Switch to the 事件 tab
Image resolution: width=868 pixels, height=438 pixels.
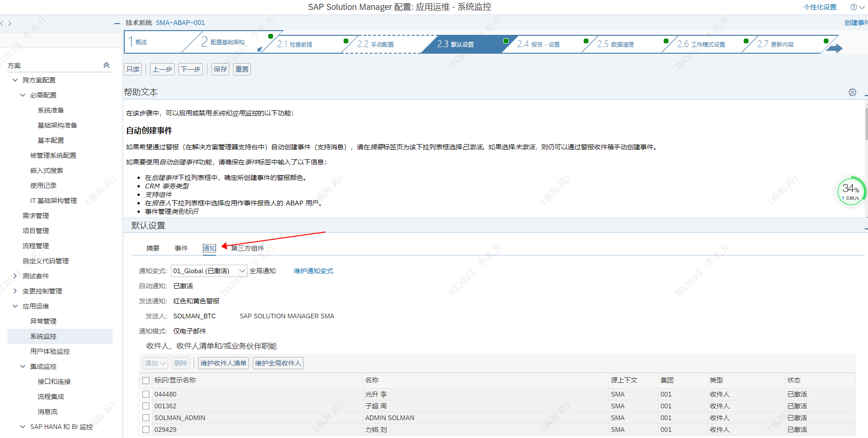(x=181, y=248)
